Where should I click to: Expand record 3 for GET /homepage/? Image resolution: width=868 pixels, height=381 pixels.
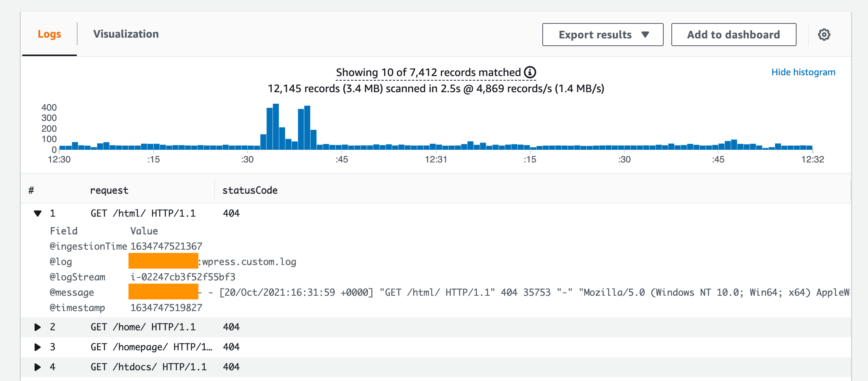(37, 347)
